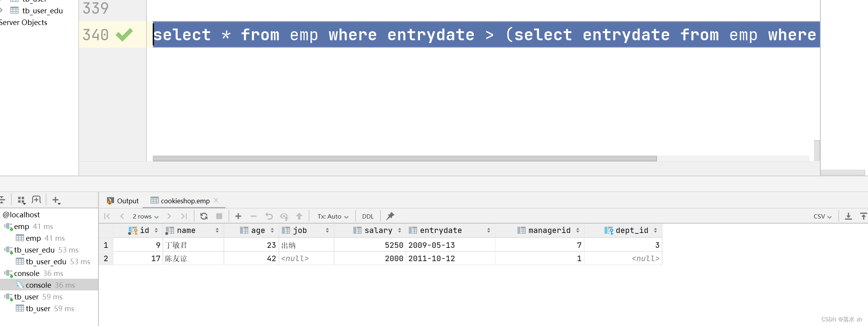The height and width of the screenshot is (326, 868).
Task: Click the add service plus icon
Action: coord(56,201)
